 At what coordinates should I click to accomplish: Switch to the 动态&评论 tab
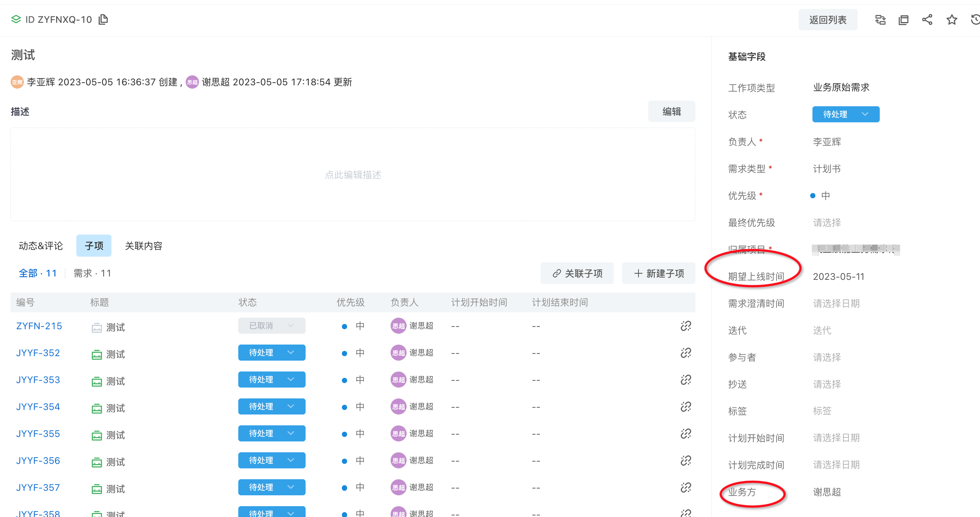pos(41,246)
